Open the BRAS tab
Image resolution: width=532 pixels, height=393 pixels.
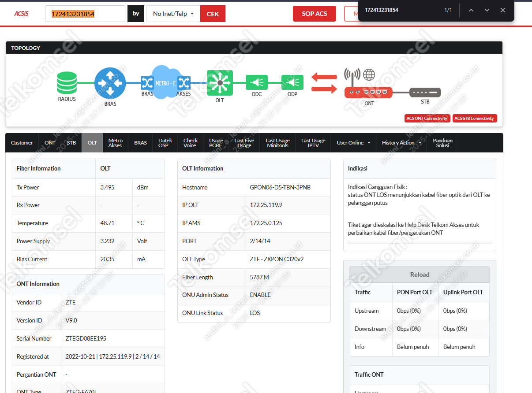click(x=141, y=143)
